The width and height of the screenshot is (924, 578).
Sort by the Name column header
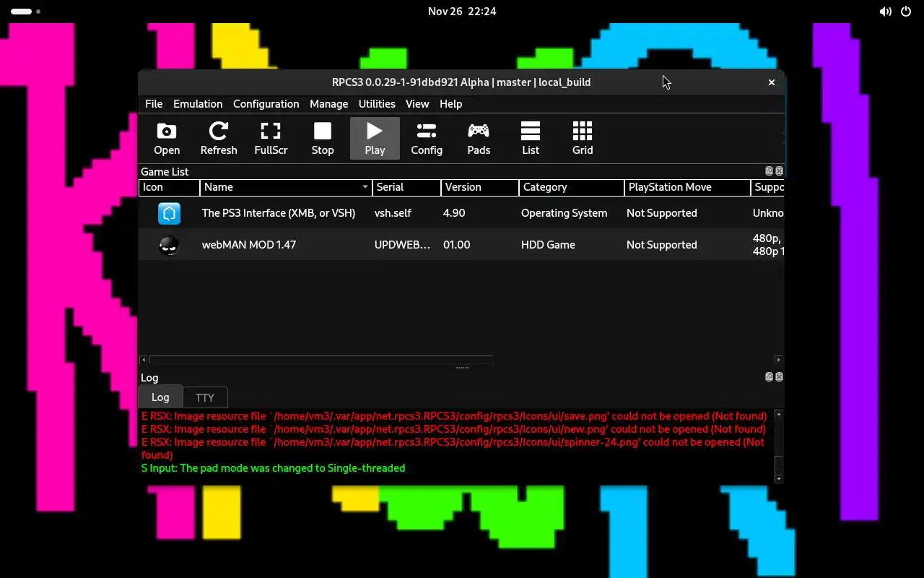click(286, 187)
